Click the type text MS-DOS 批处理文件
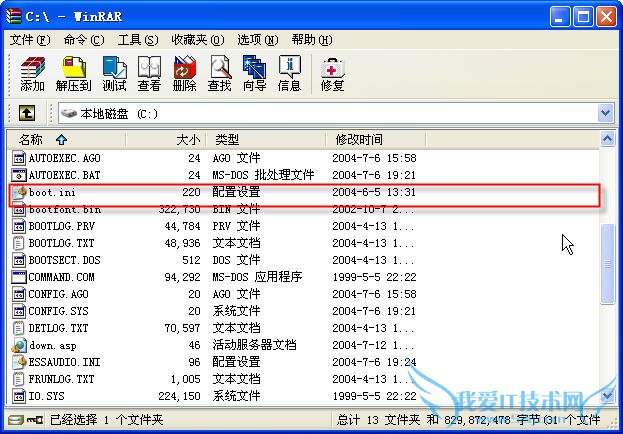The image size is (623, 434). pos(263,175)
